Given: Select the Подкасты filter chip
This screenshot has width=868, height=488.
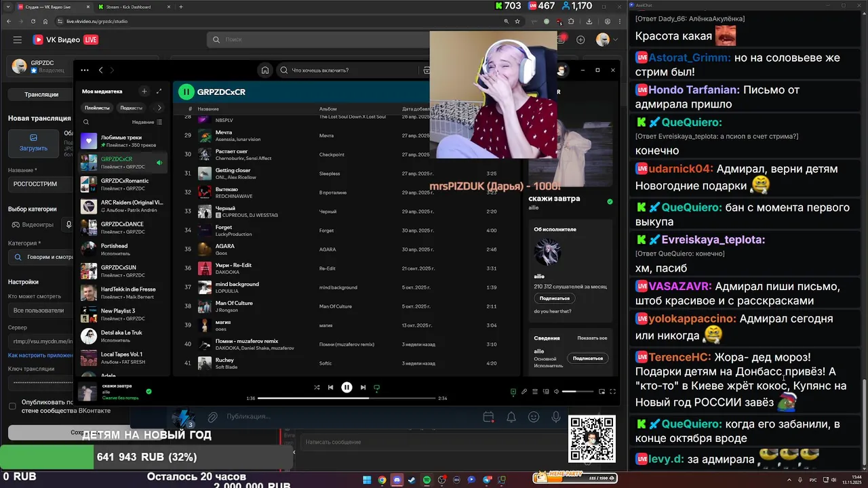Looking at the screenshot, I should pos(131,108).
